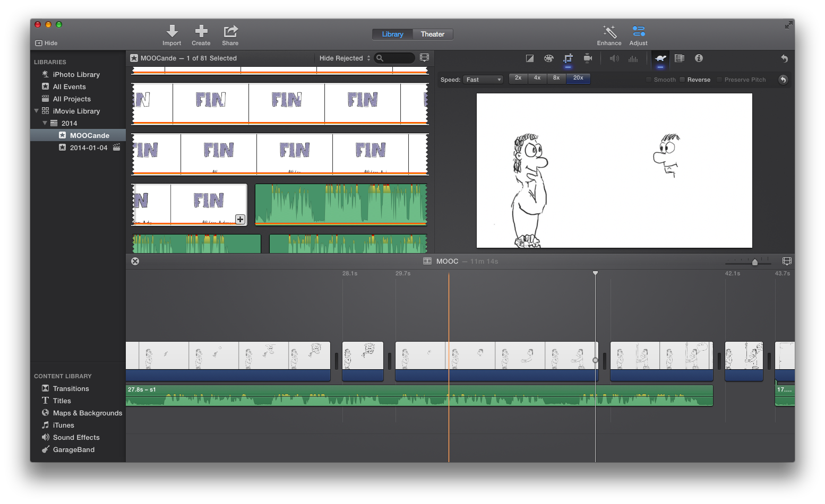The height and width of the screenshot is (504, 825).
Task: Enable the Reverse checkbox
Action: point(683,80)
